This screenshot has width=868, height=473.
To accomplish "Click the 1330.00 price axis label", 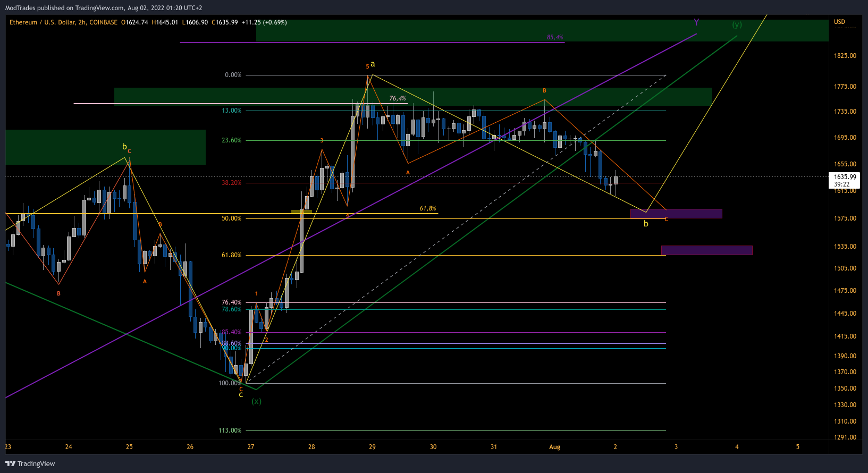I will (845, 405).
